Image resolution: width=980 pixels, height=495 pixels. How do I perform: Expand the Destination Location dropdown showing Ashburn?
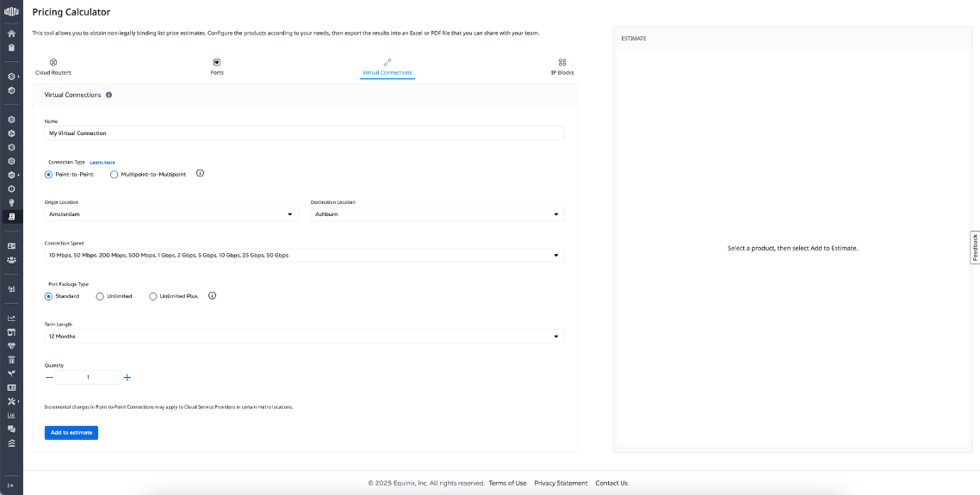(x=437, y=214)
